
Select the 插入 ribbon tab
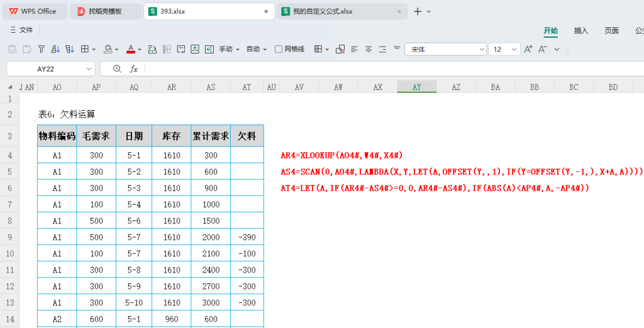(x=581, y=31)
